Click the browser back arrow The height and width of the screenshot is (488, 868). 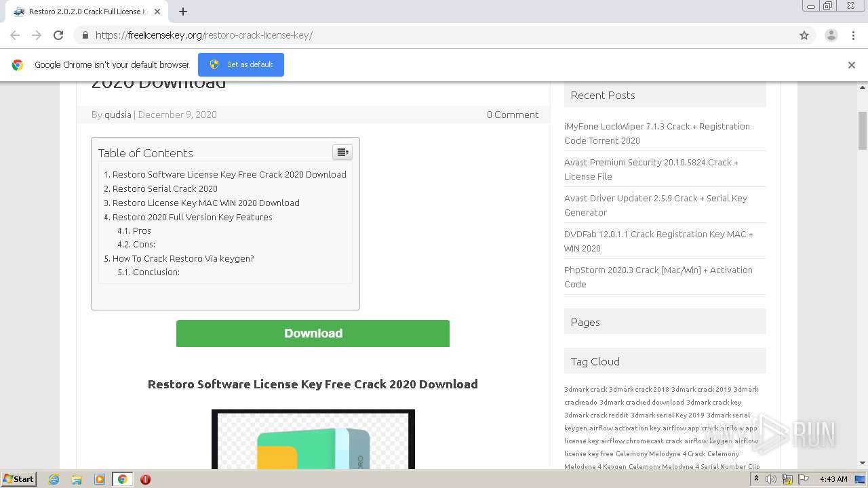(x=15, y=35)
